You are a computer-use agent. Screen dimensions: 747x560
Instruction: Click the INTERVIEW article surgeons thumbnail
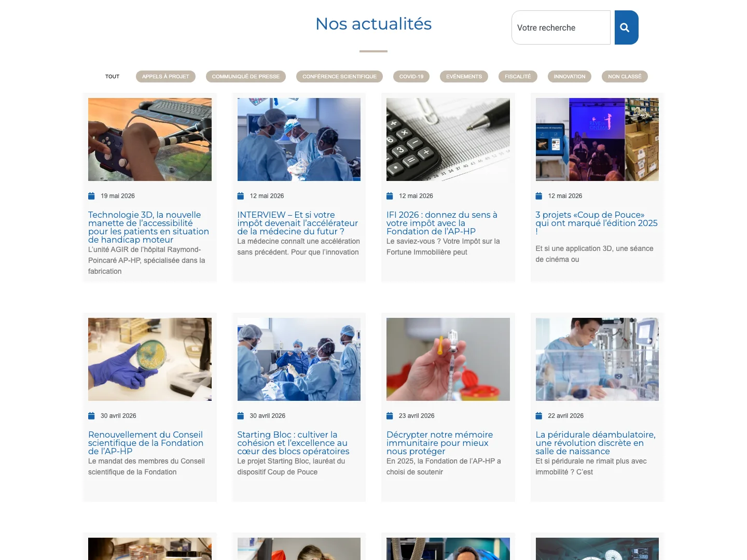click(x=299, y=139)
